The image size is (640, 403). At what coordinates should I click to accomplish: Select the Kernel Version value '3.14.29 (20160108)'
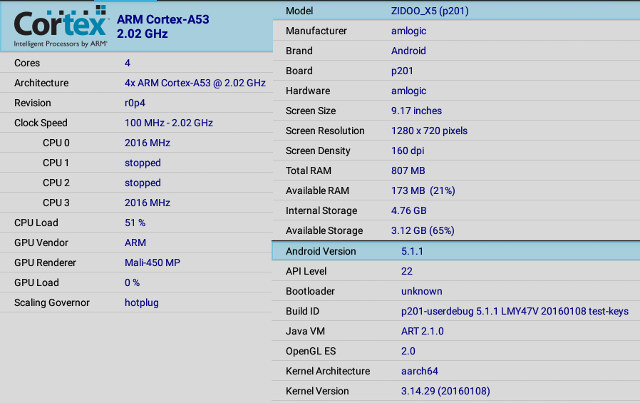point(446,391)
